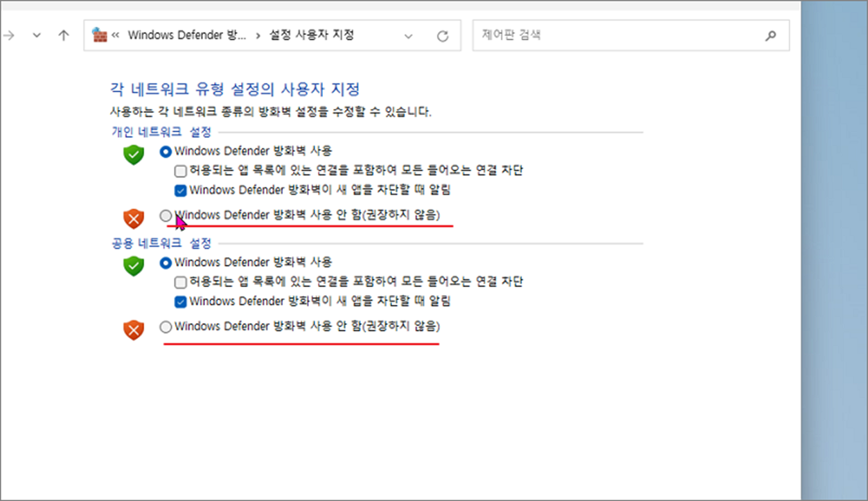
Task: Select the Windows Defender 방... breadcrumb
Action: tap(186, 35)
